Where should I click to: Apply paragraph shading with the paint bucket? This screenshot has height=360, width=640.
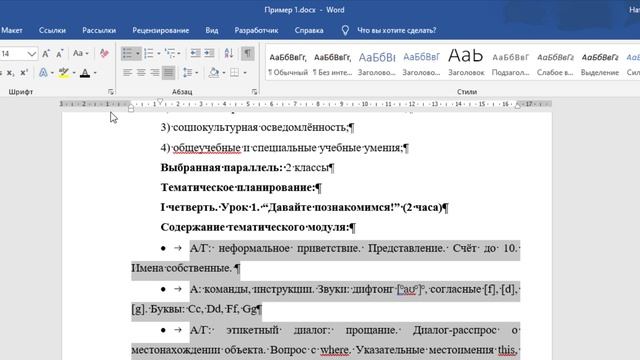click(x=213, y=73)
